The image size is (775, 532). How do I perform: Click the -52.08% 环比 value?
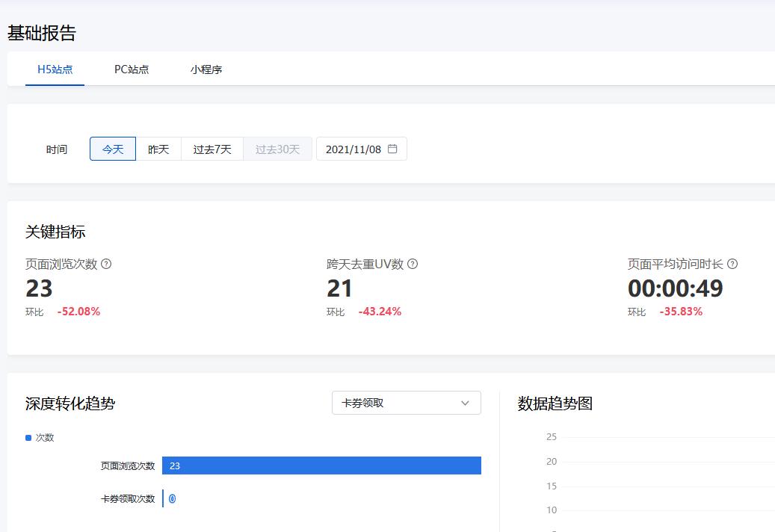click(78, 312)
